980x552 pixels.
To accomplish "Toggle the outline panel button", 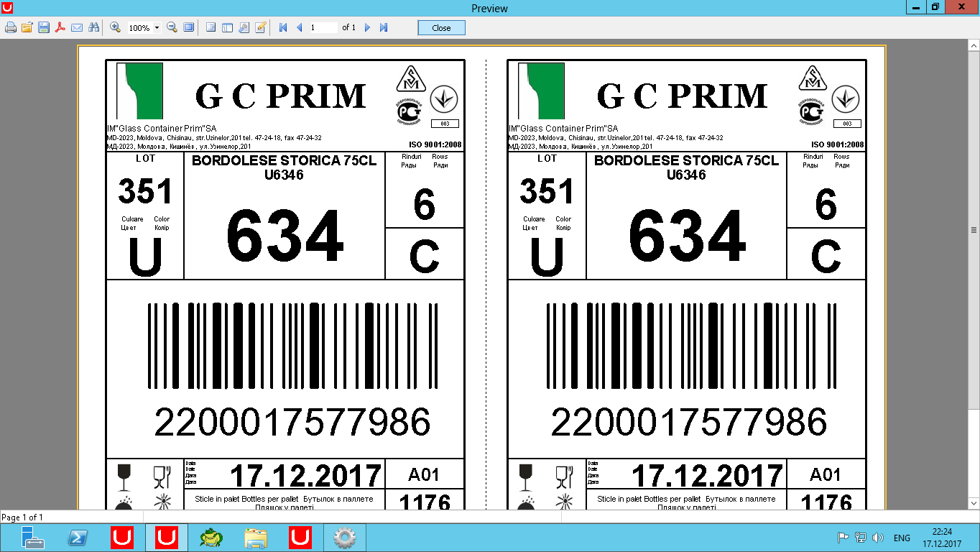I will [211, 27].
